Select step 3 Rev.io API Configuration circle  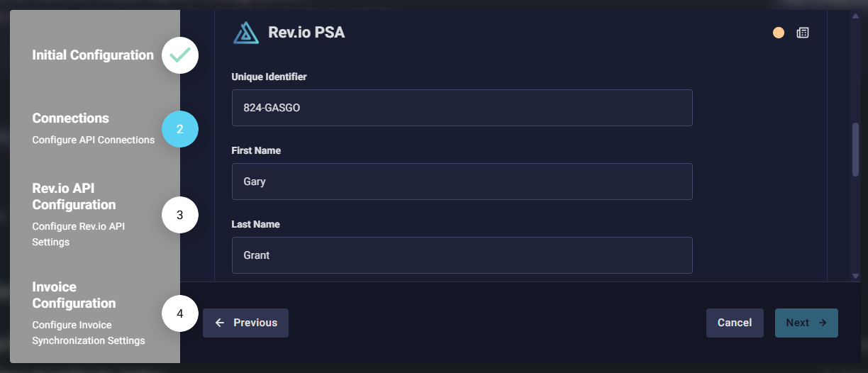pyautogui.click(x=179, y=215)
